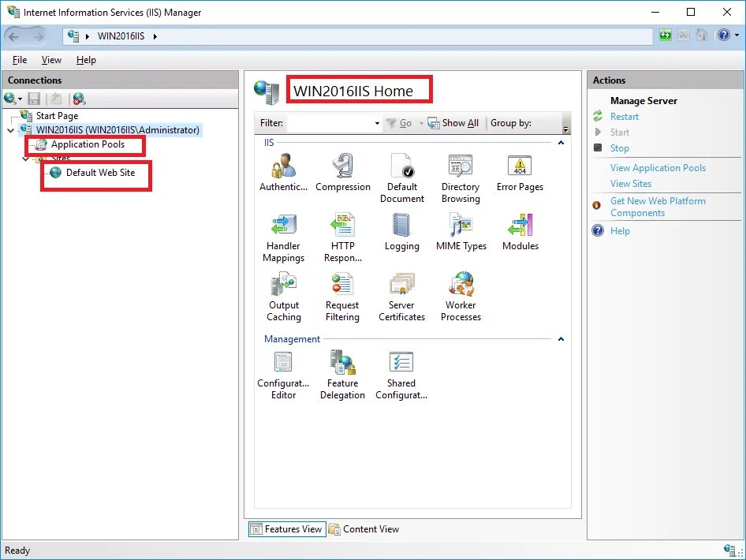Collapse the WIN2016IIS server node
Viewport: 746px width, 560px height.
10,130
